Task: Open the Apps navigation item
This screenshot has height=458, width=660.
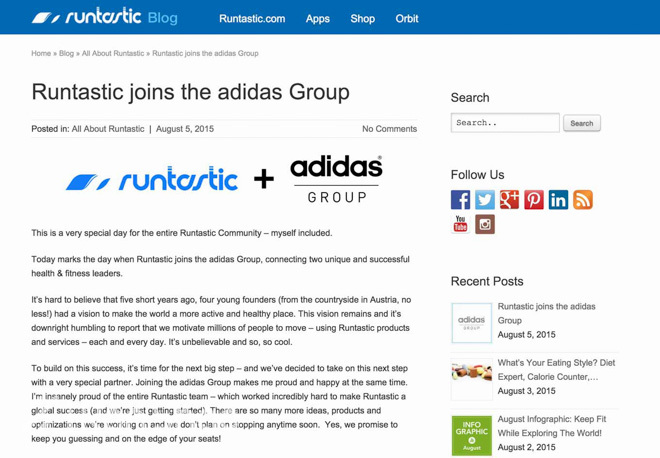Action: coord(317,19)
